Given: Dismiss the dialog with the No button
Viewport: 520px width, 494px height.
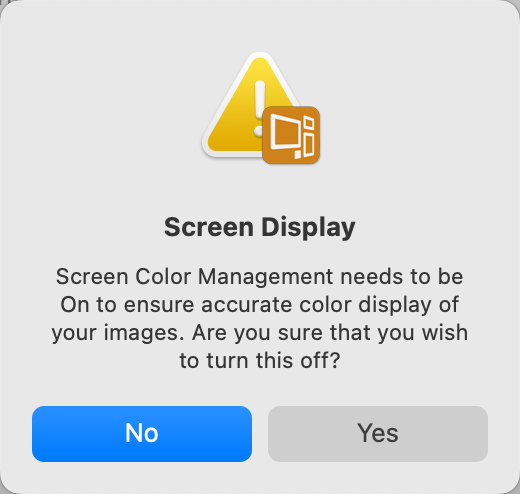Looking at the screenshot, I should tap(142, 434).
